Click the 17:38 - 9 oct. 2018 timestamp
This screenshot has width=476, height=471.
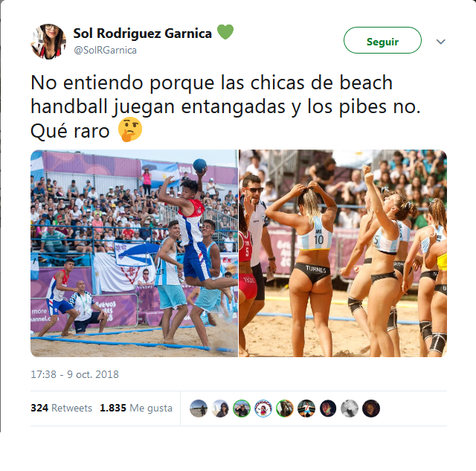pos(74,374)
